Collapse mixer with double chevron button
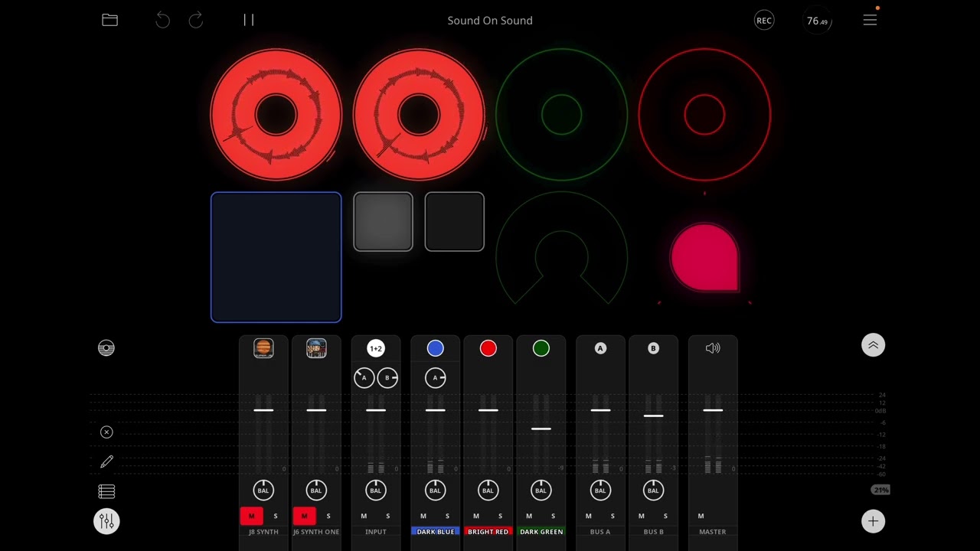 click(x=873, y=345)
